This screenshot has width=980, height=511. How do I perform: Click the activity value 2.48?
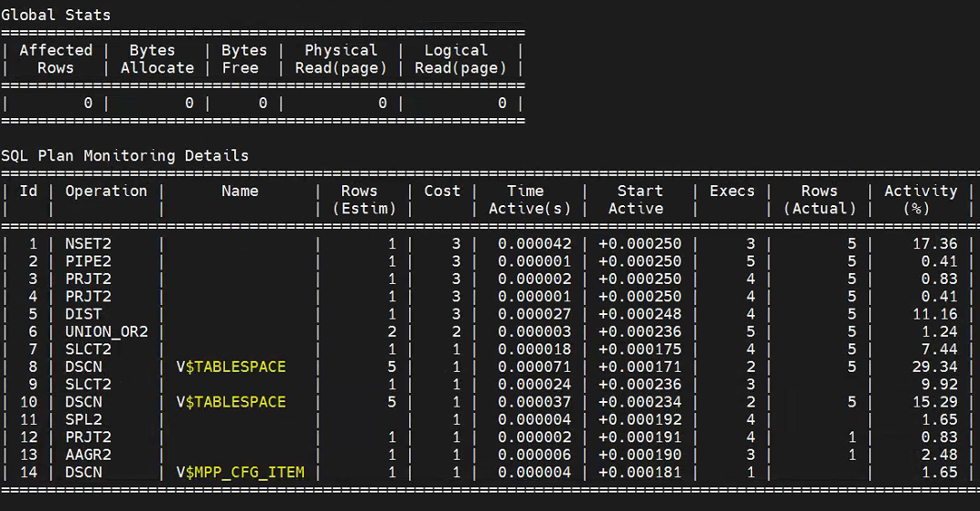(939, 455)
